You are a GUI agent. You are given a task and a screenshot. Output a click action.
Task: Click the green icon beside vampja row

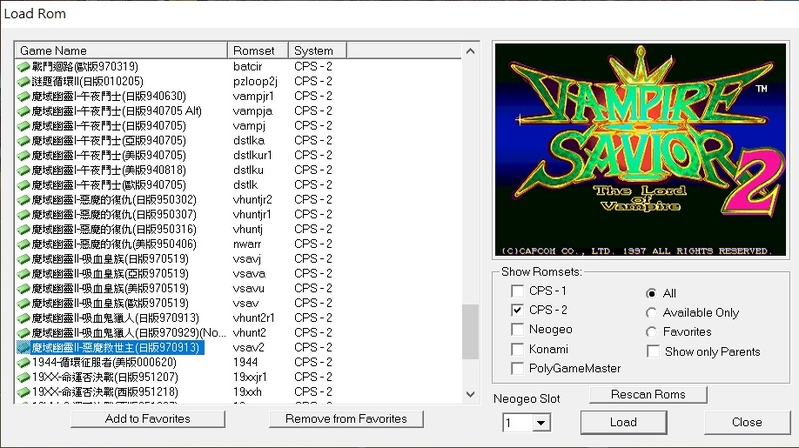[x=23, y=111]
